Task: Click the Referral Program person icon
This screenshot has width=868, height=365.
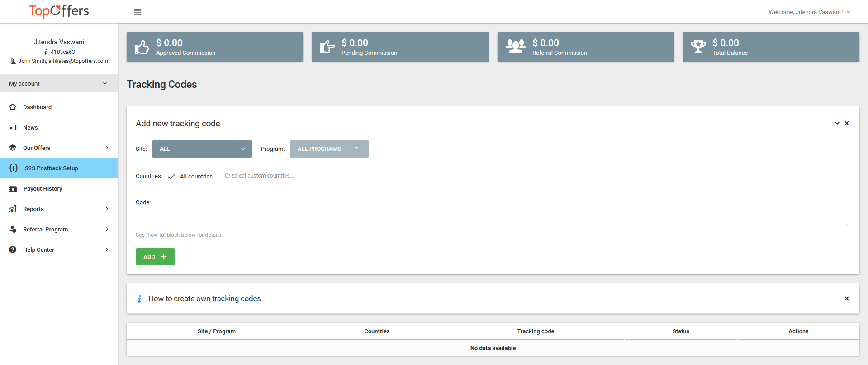Action: tap(13, 229)
